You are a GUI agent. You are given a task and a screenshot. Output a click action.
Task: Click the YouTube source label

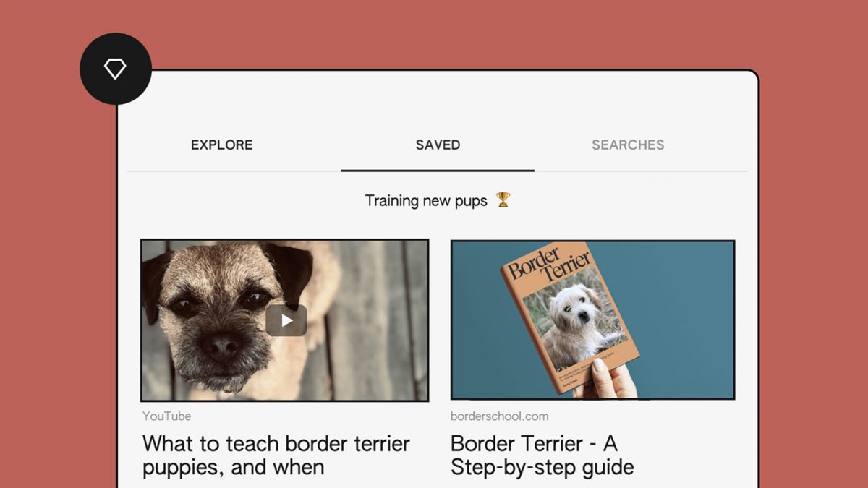point(167,416)
